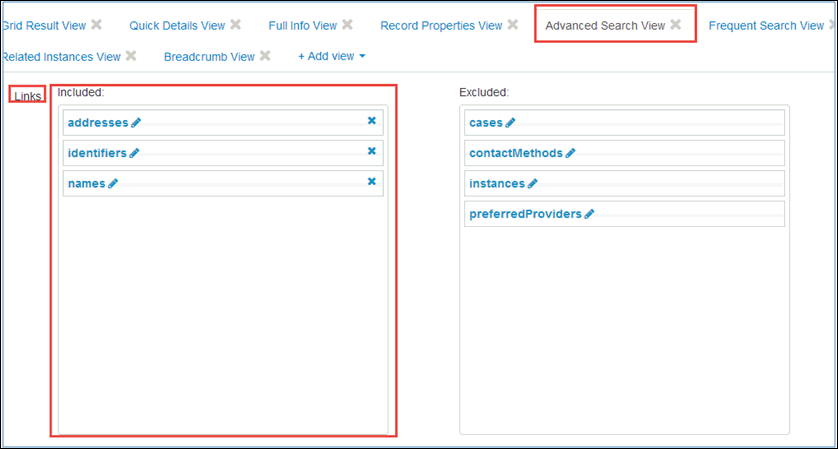Switch to the Quick Details View tab
This screenshot has width=838, height=449.
(x=177, y=25)
